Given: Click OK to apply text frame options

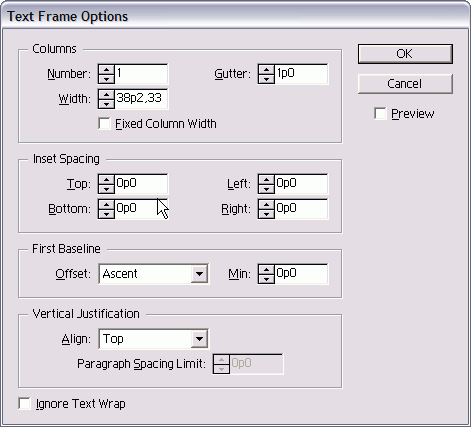Looking at the screenshot, I should click(405, 54).
